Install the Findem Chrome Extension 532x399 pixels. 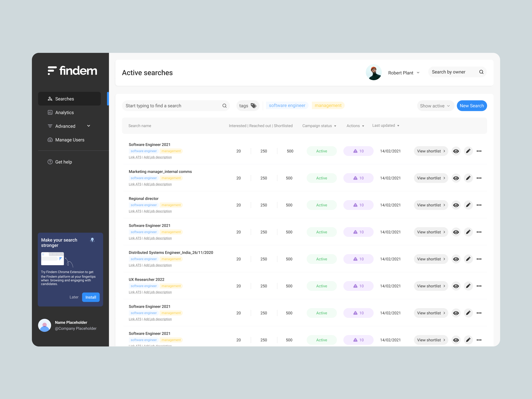91,297
